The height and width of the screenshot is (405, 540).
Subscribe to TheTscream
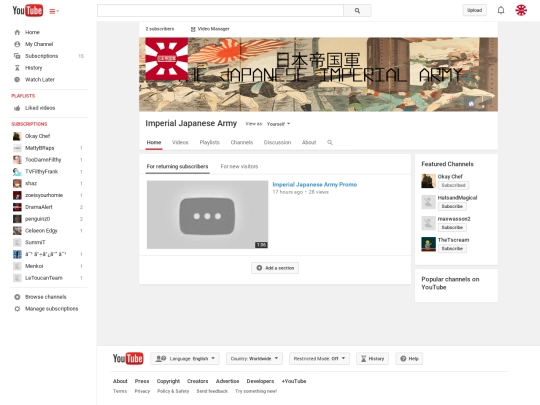tap(452, 249)
